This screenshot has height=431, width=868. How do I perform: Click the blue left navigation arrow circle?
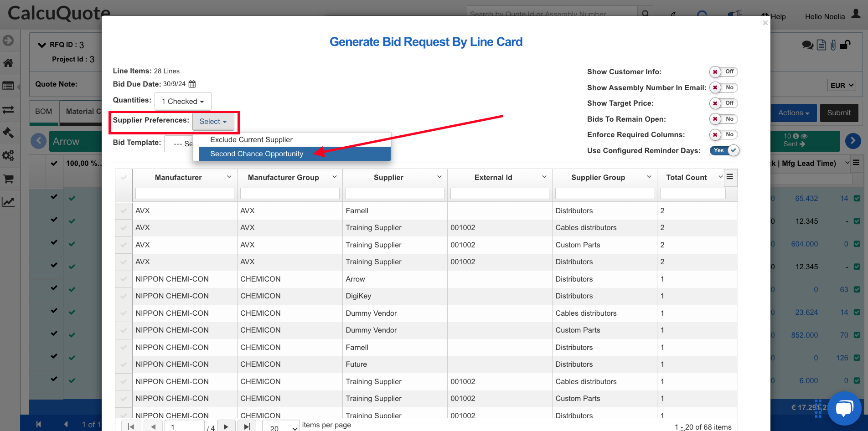click(38, 141)
